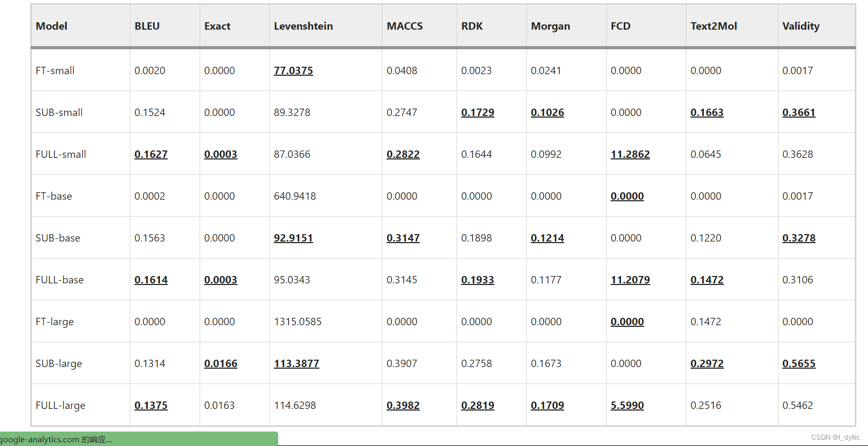Select the FULL-large row label

(60, 405)
